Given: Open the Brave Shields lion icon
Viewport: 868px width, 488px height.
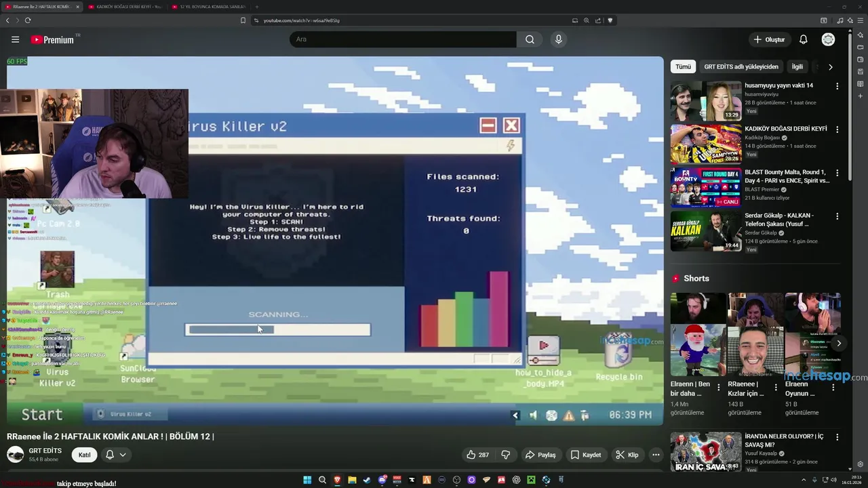Looking at the screenshot, I should (x=610, y=20).
